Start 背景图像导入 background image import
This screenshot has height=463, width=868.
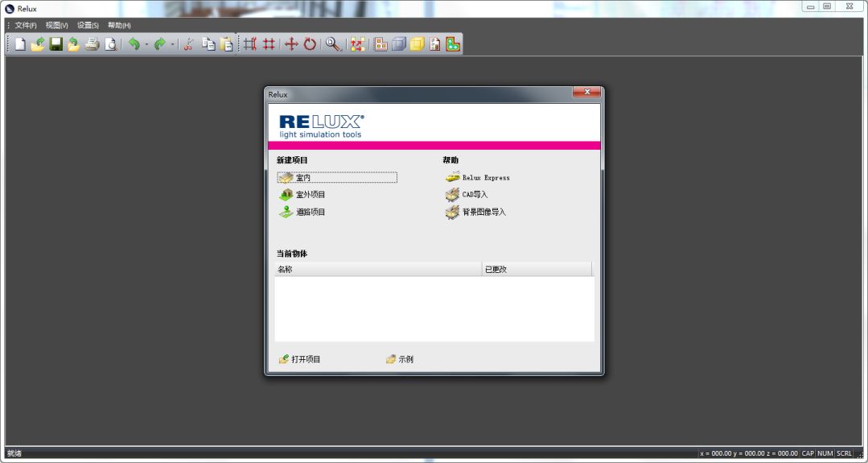click(x=475, y=212)
